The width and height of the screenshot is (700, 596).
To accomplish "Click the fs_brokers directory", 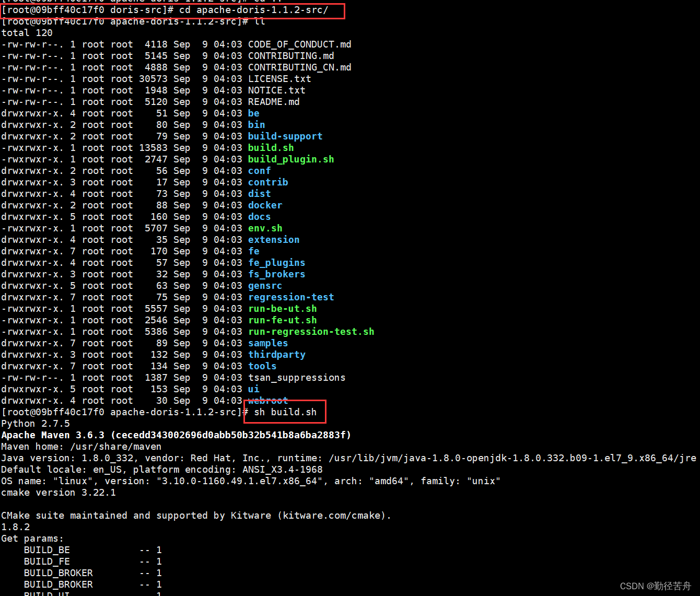I will click(276, 274).
